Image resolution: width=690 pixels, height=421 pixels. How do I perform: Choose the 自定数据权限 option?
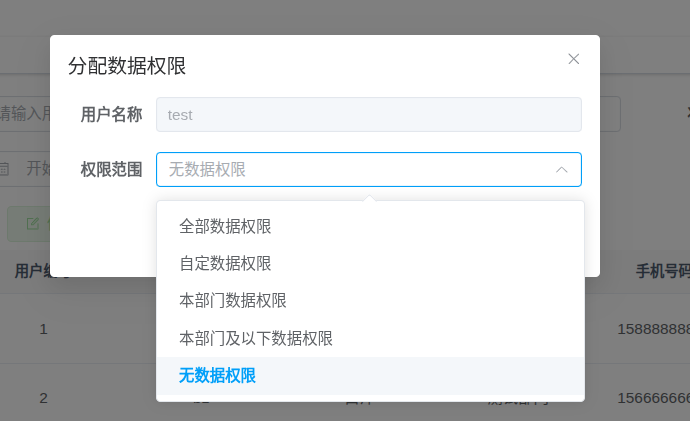[x=225, y=263]
